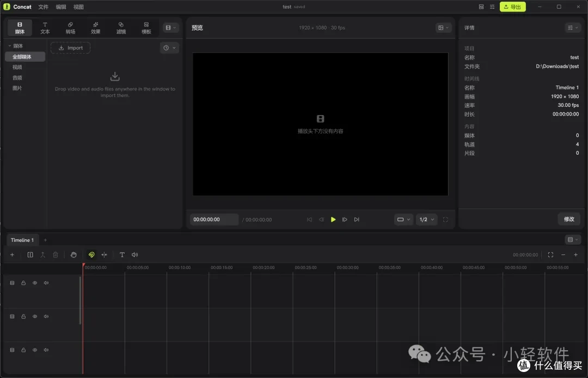Open the details panel options dropdown
The image size is (588, 378).
(573, 28)
